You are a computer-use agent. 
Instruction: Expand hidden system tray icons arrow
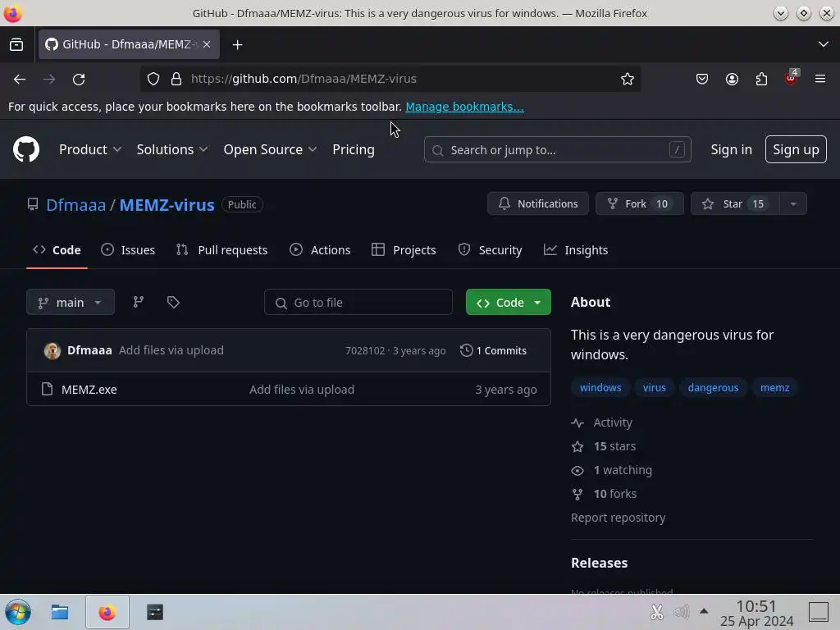point(704,610)
